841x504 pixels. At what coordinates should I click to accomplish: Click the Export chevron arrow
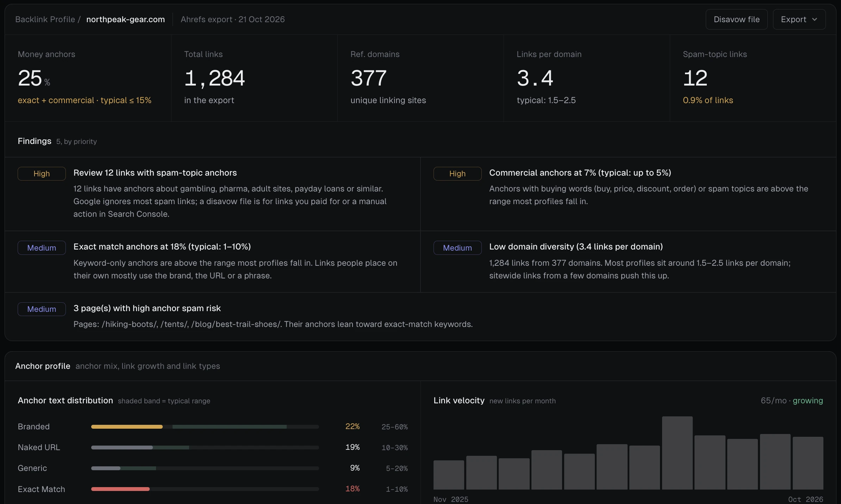815,19
